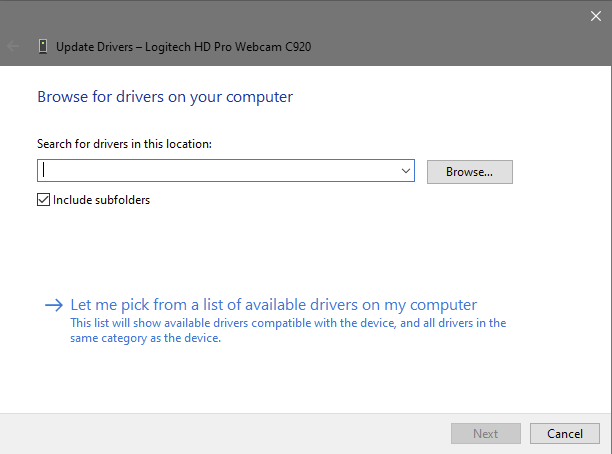Click the Browse for drivers on your computer heading
Image resolution: width=612 pixels, height=454 pixels.
click(165, 97)
